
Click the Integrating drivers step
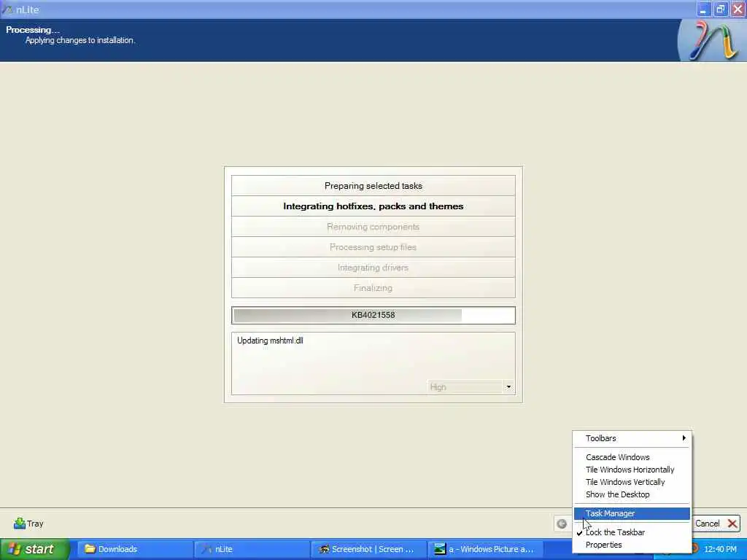pos(373,268)
